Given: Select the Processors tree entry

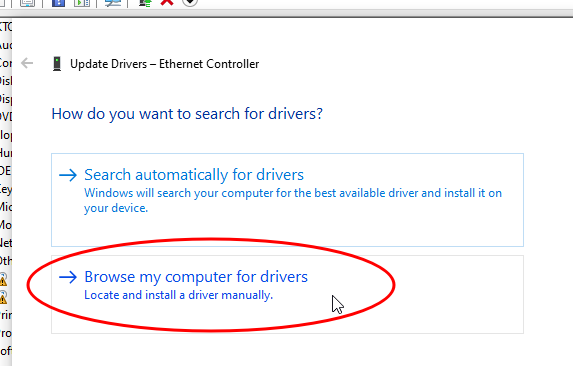Looking at the screenshot, I should click(6, 333).
